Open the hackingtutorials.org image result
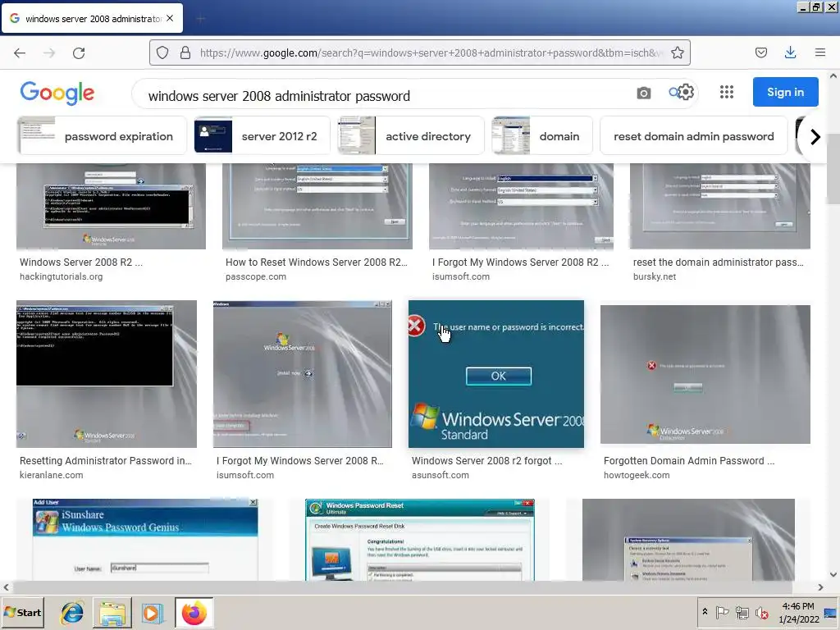 coord(111,206)
